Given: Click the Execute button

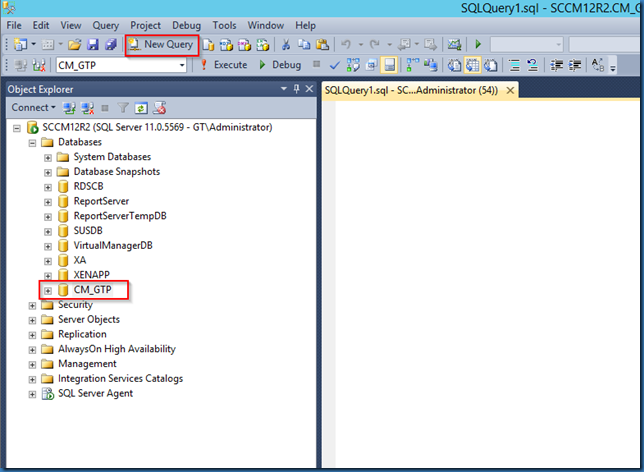Looking at the screenshot, I should (x=223, y=65).
